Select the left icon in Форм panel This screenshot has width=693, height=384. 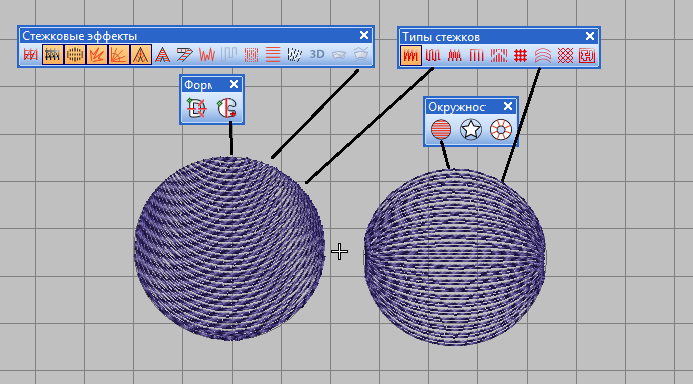(196, 108)
